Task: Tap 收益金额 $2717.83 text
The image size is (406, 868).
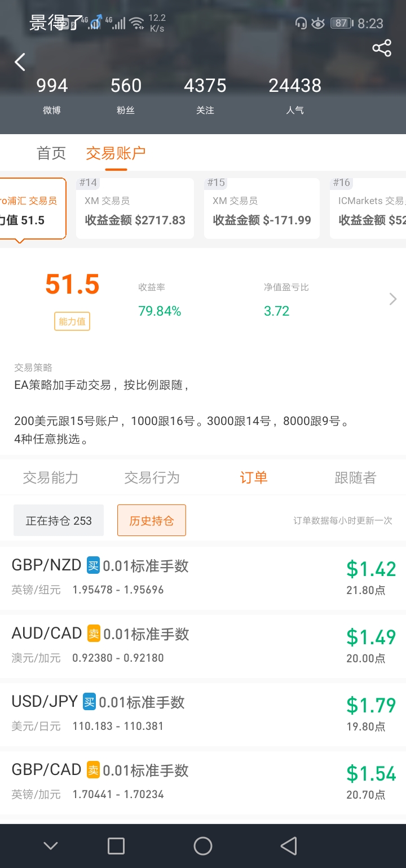Action: (135, 220)
